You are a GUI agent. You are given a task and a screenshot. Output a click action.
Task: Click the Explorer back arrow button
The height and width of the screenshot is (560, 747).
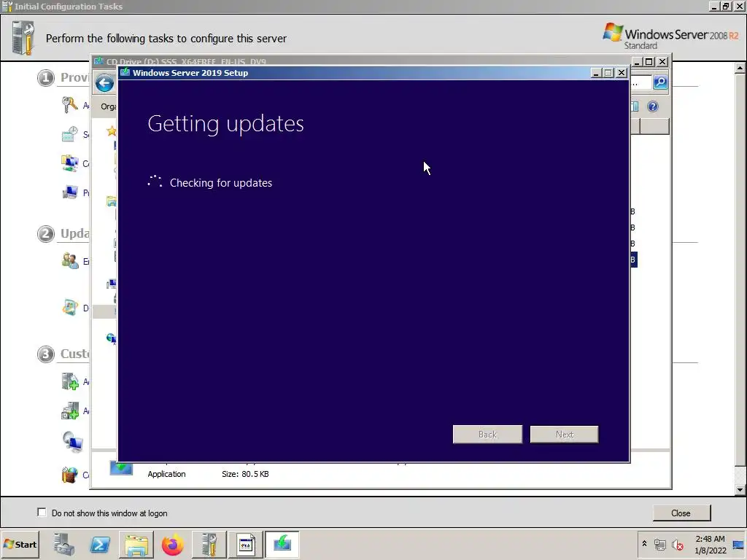(x=104, y=83)
